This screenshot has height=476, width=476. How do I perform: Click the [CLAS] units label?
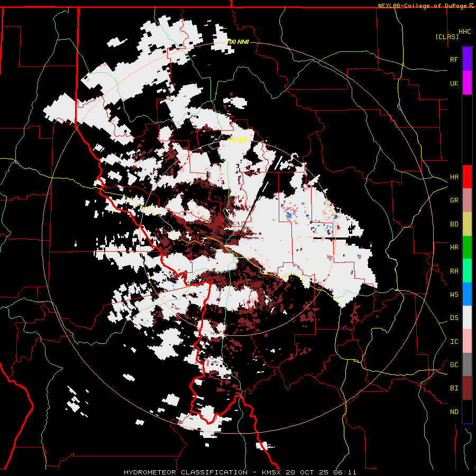tap(447, 36)
